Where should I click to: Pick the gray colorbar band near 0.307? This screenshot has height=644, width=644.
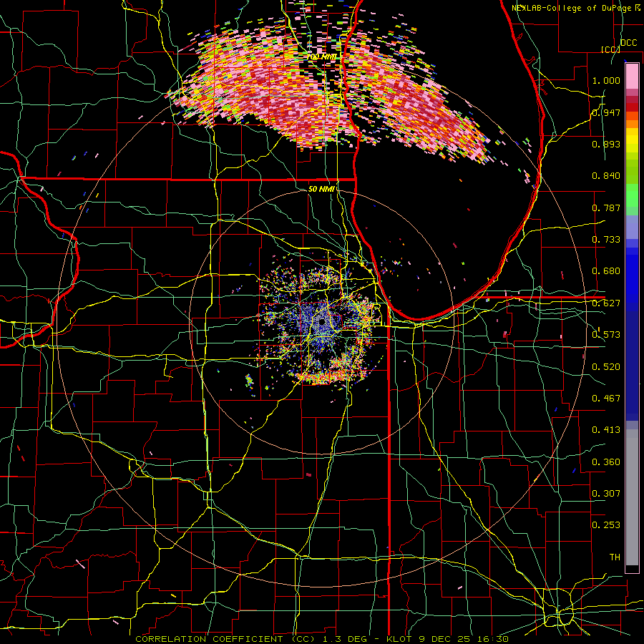632,497
